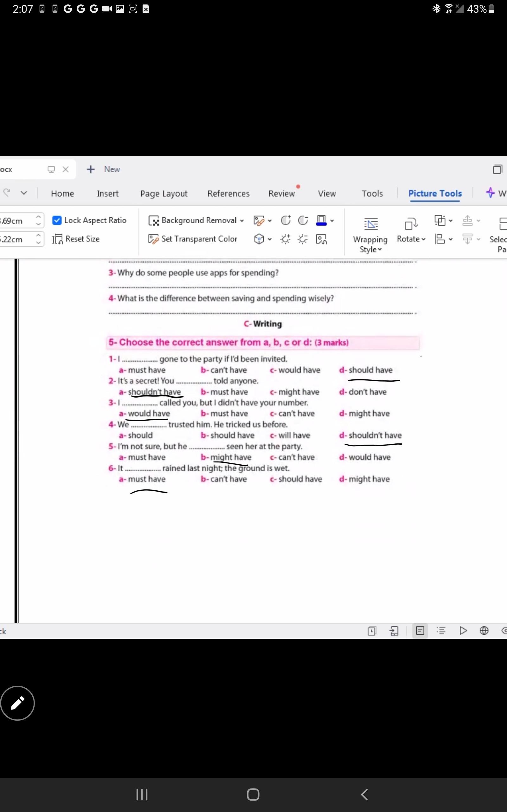The width and height of the screenshot is (507, 812).
Task: Click the send to phone icon
Action: point(394,631)
